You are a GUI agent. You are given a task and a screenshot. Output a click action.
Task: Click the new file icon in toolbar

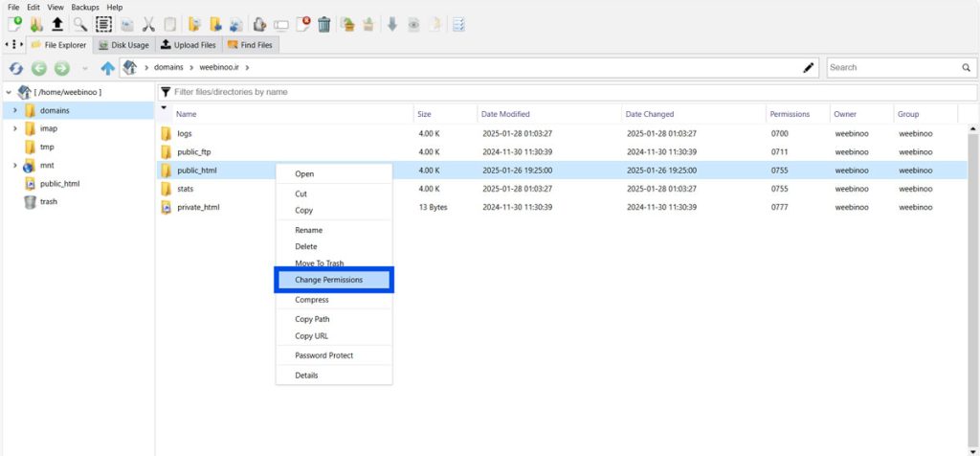click(x=14, y=25)
